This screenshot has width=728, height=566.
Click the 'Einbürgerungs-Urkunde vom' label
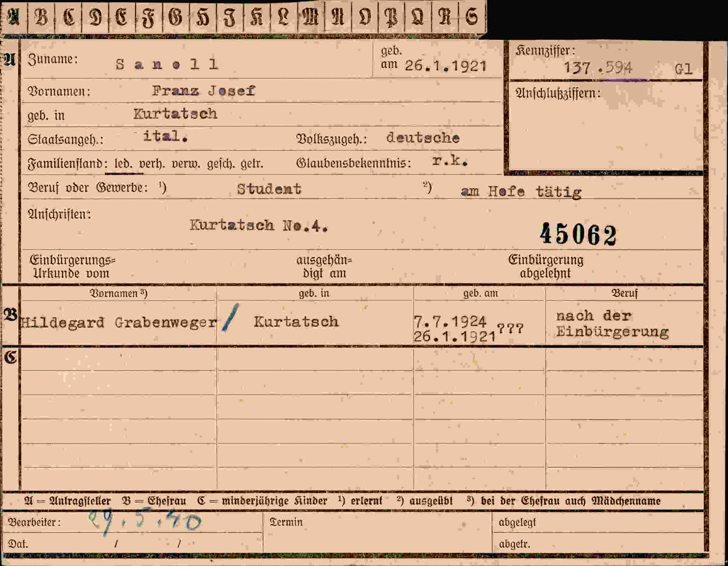pyautogui.click(x=72, y=267)
